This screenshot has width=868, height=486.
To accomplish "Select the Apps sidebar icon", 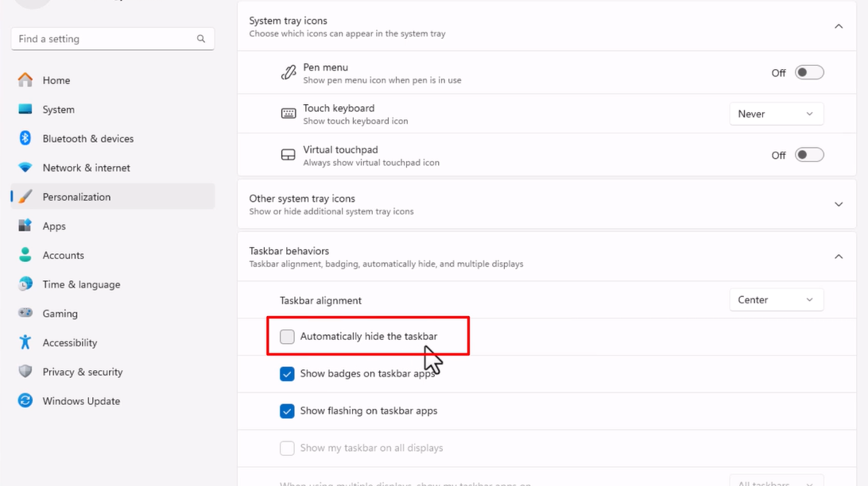I will 25,226.
